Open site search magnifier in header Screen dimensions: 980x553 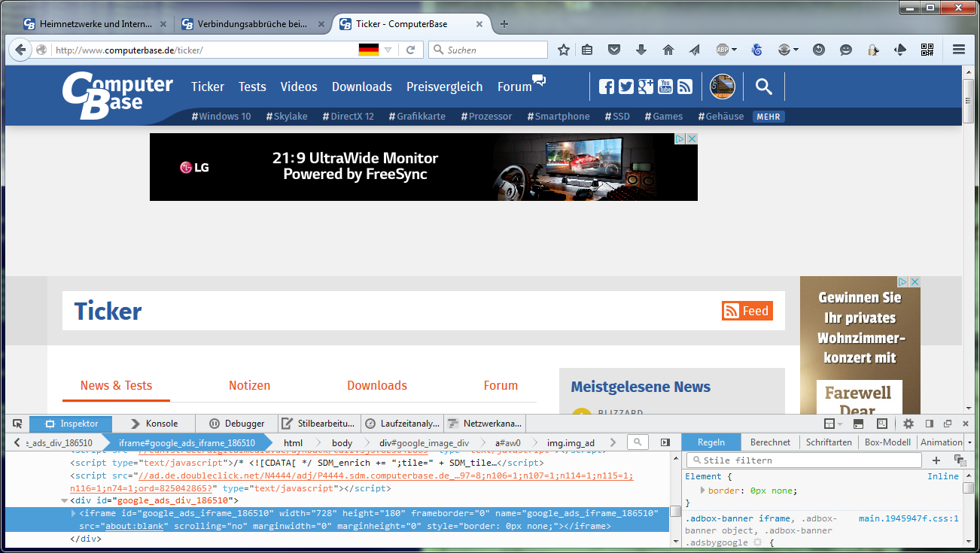click(x=764, y=87)
